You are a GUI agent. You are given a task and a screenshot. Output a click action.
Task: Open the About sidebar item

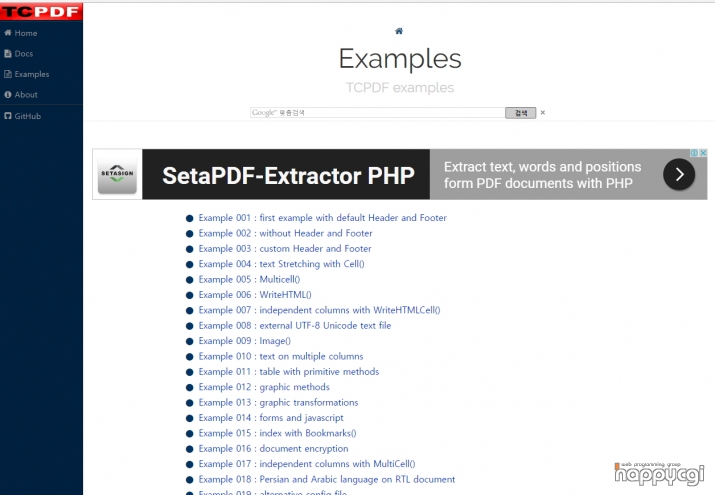(x=21, y=94)
